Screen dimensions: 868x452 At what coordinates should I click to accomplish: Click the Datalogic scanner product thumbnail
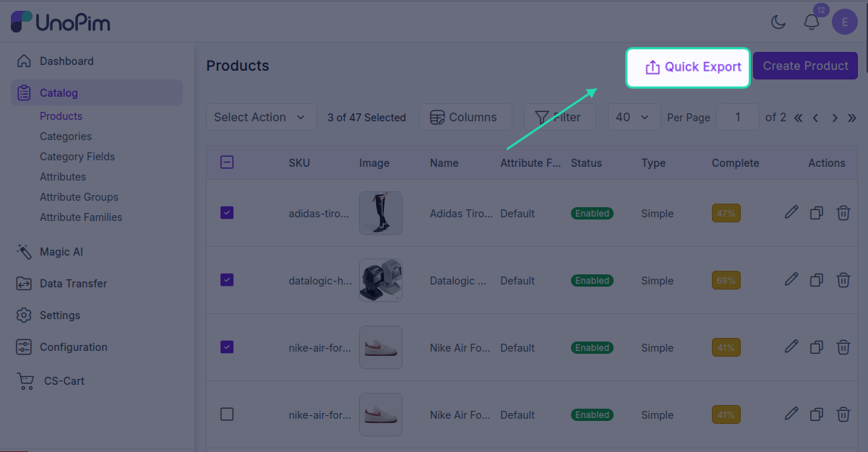381,280
